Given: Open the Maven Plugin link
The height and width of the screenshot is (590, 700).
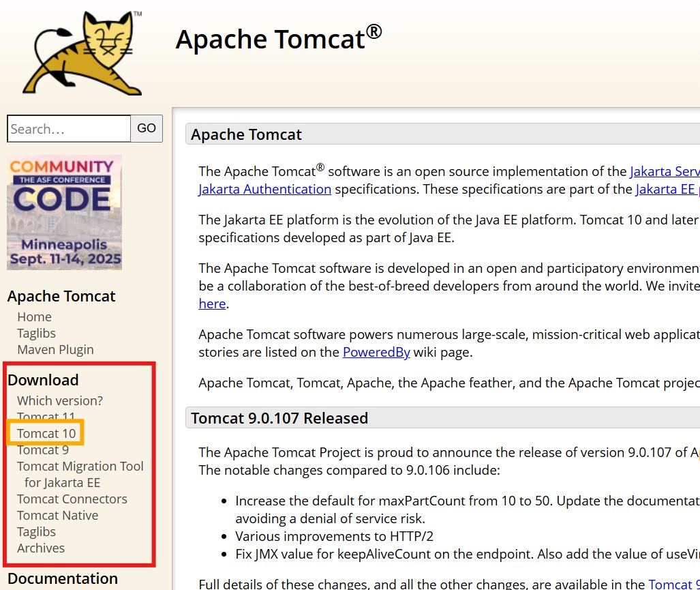Looking at the screenshot, I should pyautogui.click(x=55, y=350).
